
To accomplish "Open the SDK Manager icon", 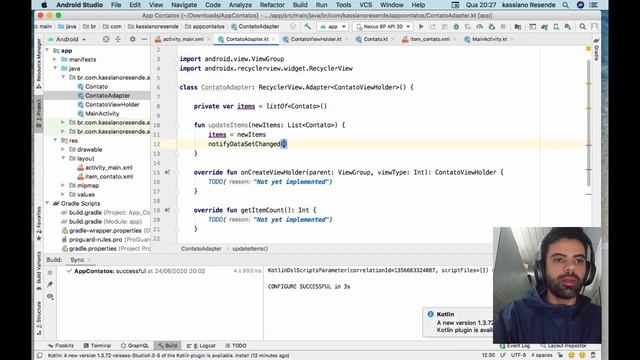I will click(x=568, y=27).
